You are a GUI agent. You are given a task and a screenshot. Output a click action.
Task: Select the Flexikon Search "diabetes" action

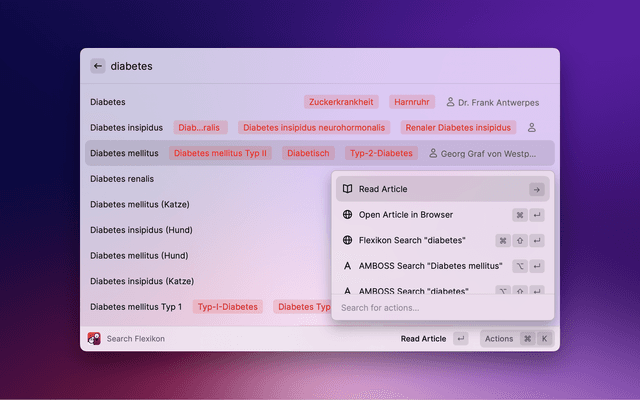coord(410,241)
